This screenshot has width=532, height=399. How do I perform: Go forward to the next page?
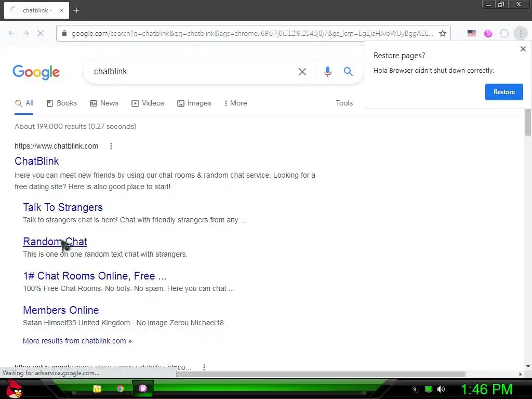coord(26,33)
